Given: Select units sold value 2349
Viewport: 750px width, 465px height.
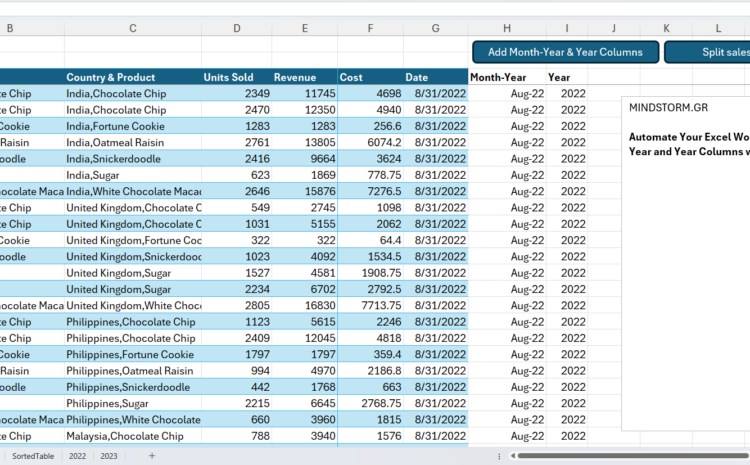Looking at the screenshot, I should (237, 93).
